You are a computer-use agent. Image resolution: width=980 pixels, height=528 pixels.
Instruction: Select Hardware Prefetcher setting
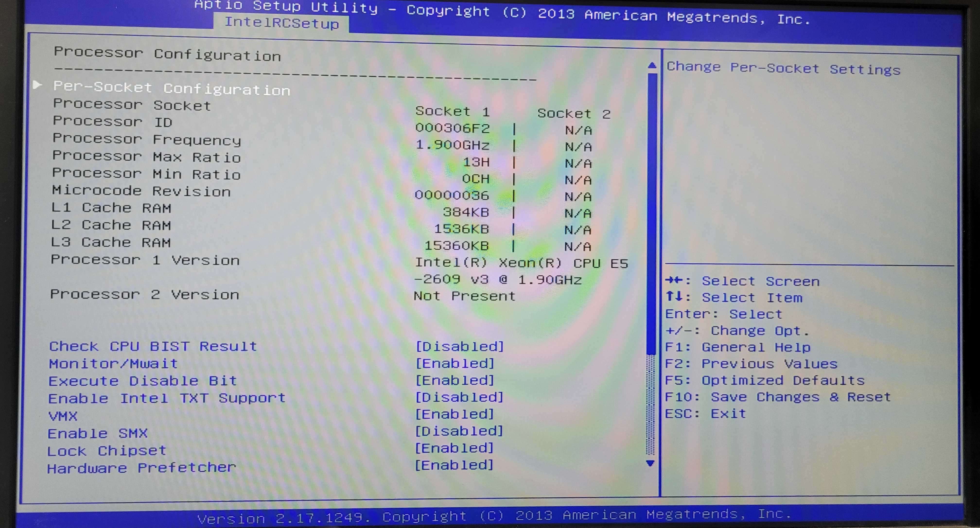point(141,467)
